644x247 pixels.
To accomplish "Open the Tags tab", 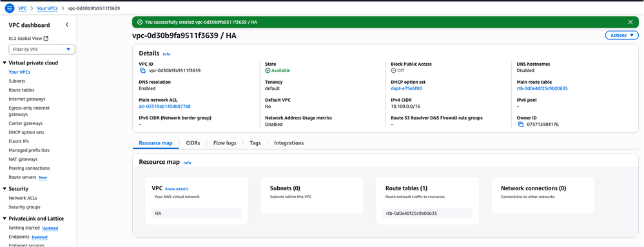I will [255, 143].
